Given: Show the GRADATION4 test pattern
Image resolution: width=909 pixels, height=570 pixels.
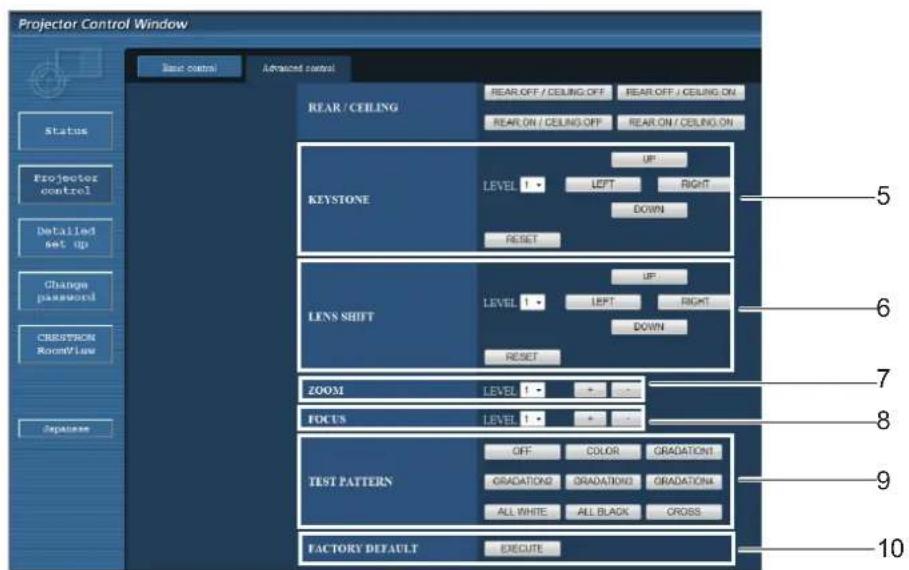Looking at the screenshot, I should click(684, 482).
